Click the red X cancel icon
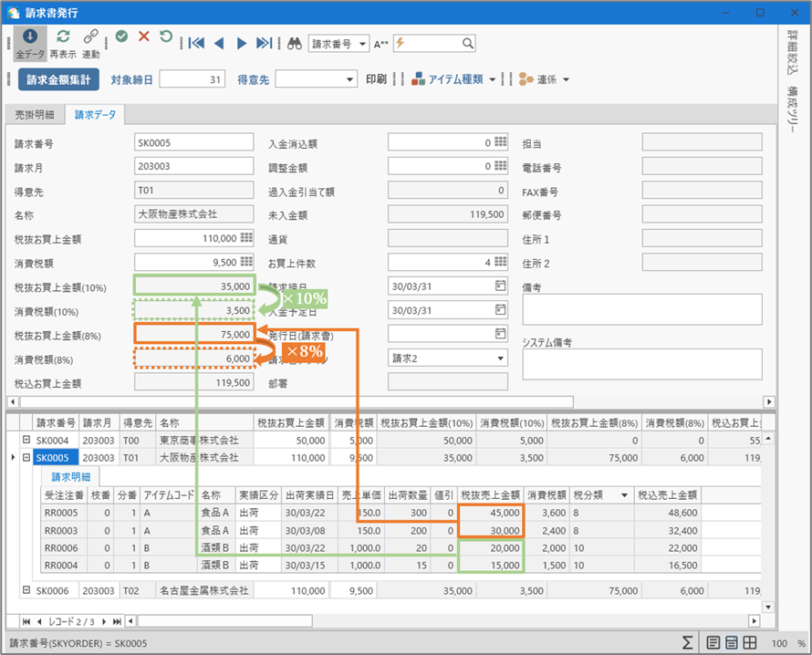This screenshot has height=655, width=812. [143, 36]
